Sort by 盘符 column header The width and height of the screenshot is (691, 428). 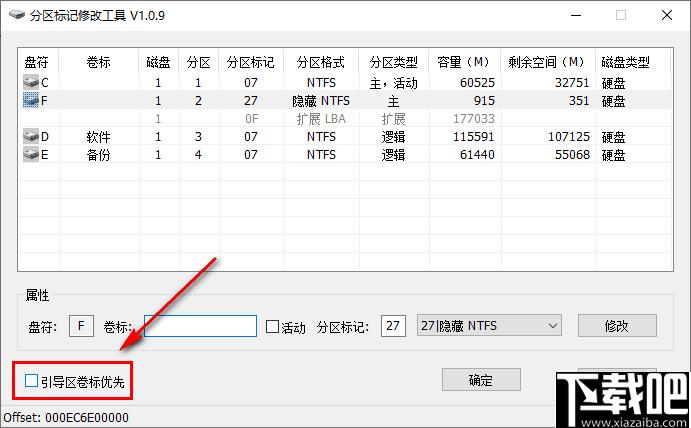click(x=38, y=62)
